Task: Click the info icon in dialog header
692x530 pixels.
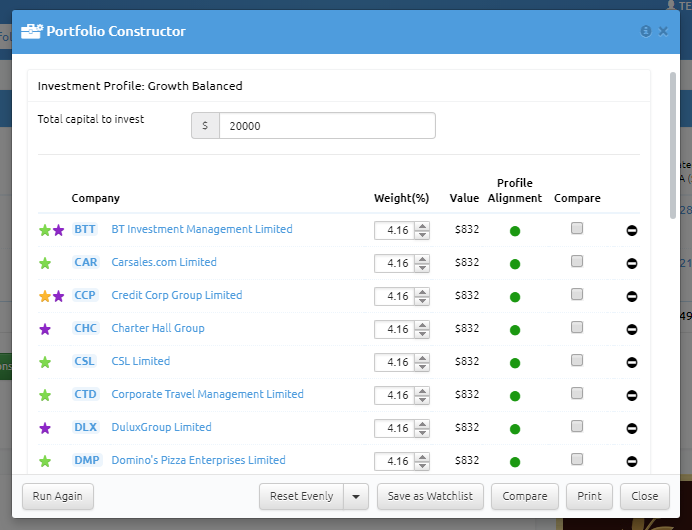Action: point(646,31)
